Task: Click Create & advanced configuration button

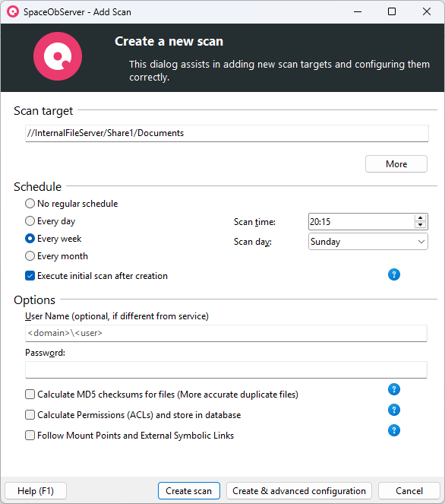Action: click(299, 491)
